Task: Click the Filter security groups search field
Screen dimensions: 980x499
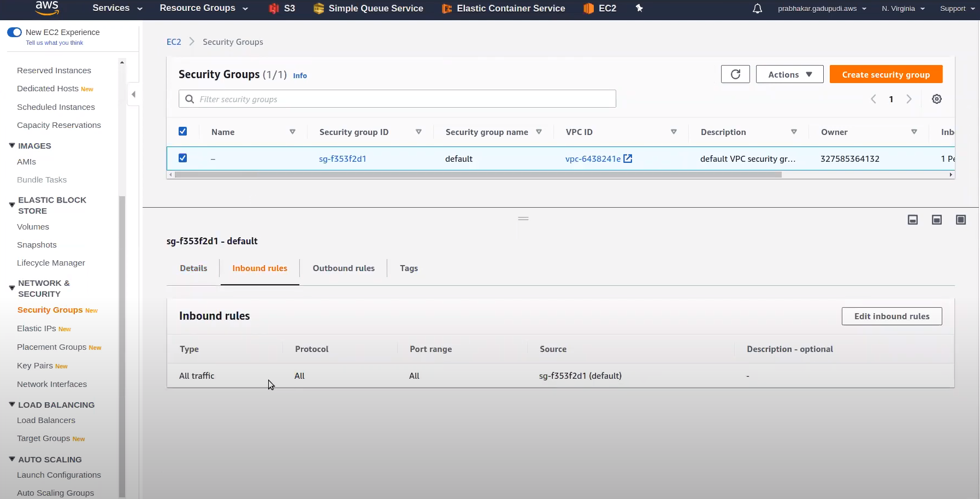Action: coord(397,99)
